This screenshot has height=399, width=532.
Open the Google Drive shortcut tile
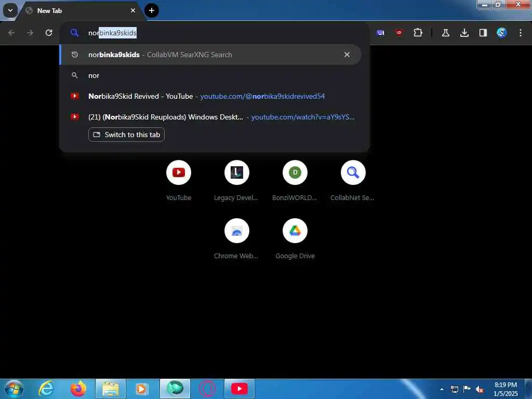pyautogui.click(x=295, y=239)
